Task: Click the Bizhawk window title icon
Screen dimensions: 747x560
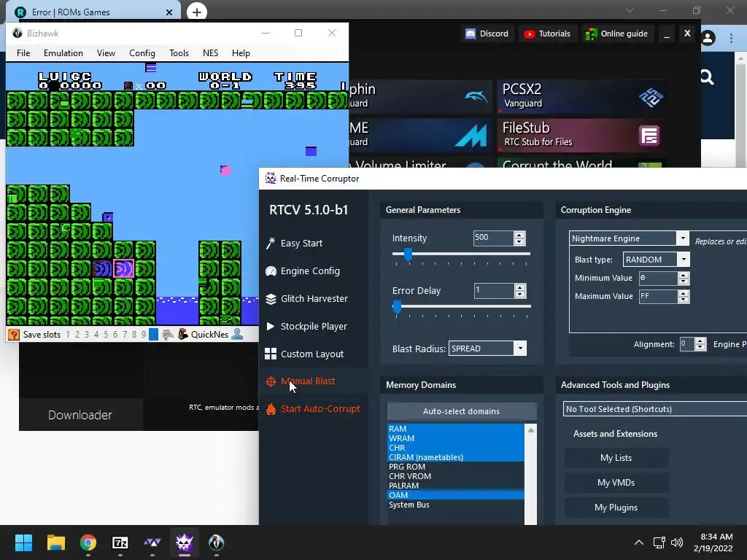Action: coord(18,33)
